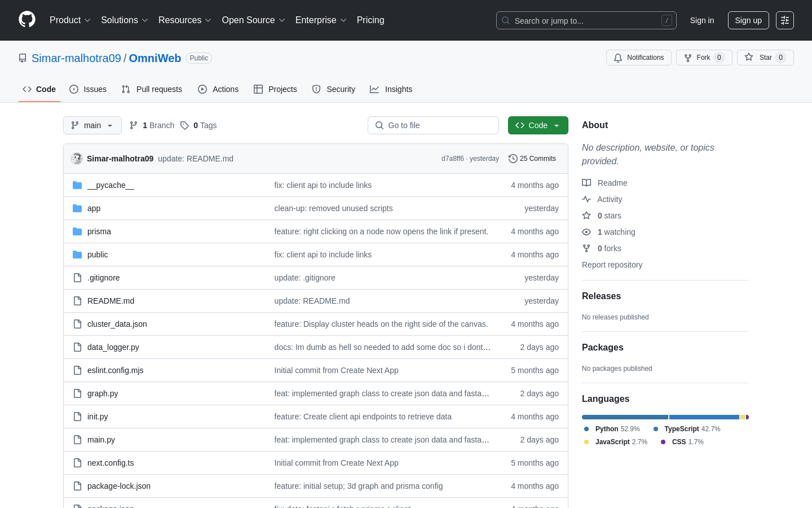Open the green Code dropdown button
Screen dimensions: 812x508
coord(538,125)
